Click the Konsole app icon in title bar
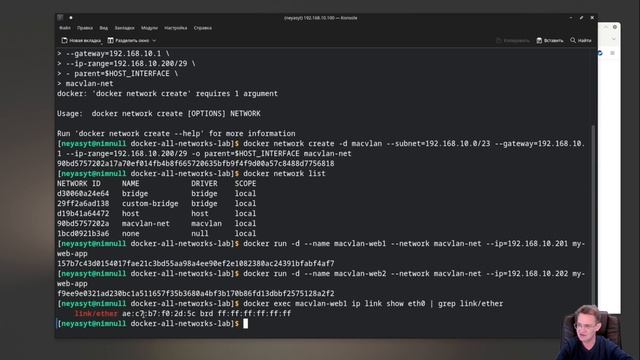The width and height of the screenshot is (640, 360). click(60, 18)
